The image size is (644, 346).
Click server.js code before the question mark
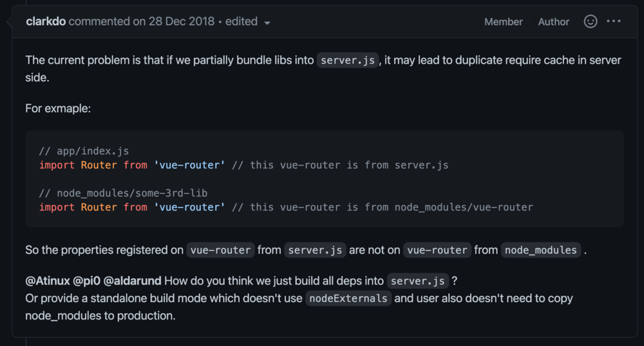[x=417, y=281]
